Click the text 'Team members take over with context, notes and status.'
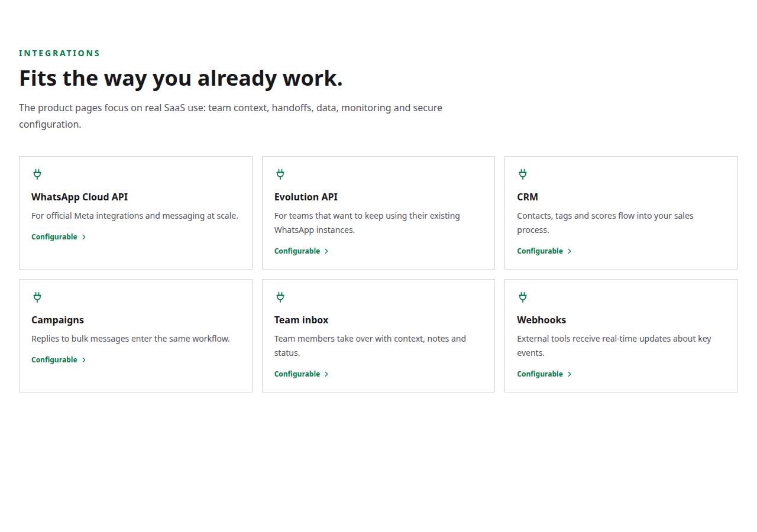Screen dimensions: 757x532 click(370, 346)
